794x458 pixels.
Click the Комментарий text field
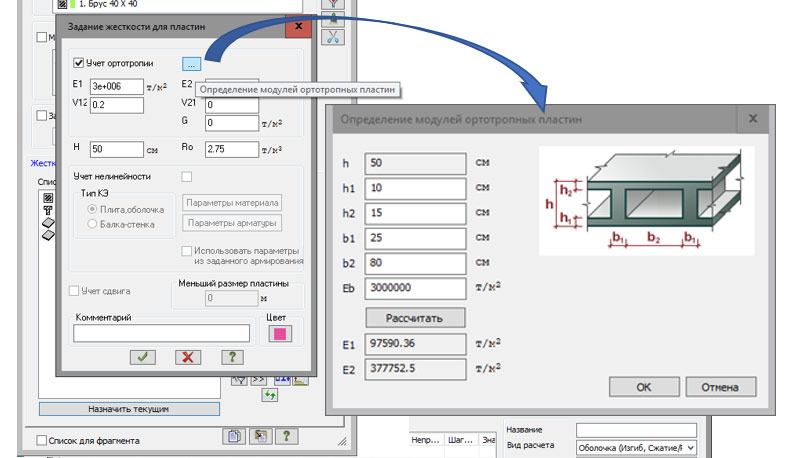161,333
